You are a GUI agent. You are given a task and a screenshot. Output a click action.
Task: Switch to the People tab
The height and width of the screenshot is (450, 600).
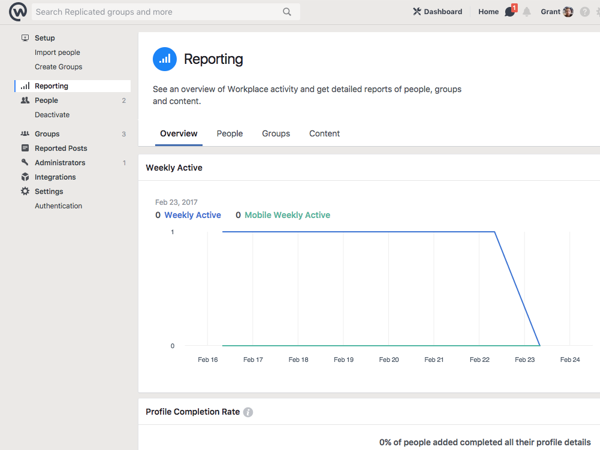(x=230, y=134)
